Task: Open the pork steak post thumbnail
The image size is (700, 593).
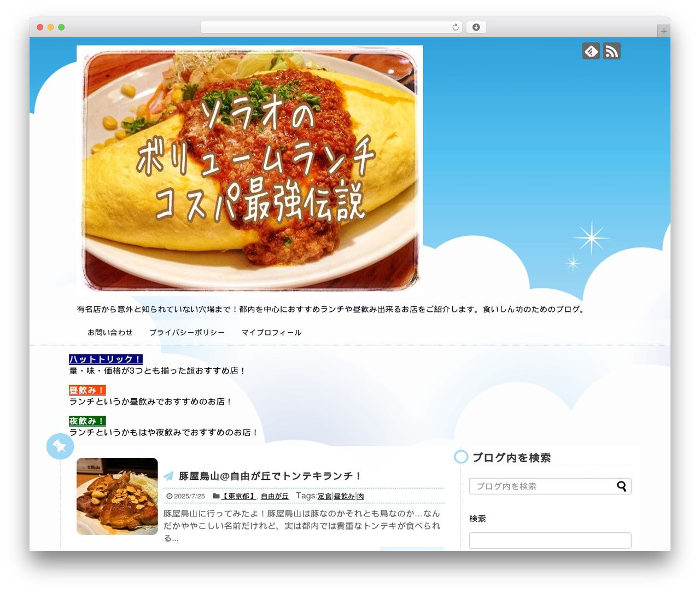Action: pos(117,496)
